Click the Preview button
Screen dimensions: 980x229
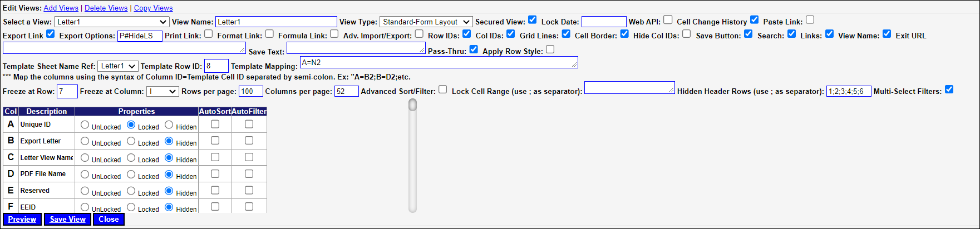click(22, 220)
